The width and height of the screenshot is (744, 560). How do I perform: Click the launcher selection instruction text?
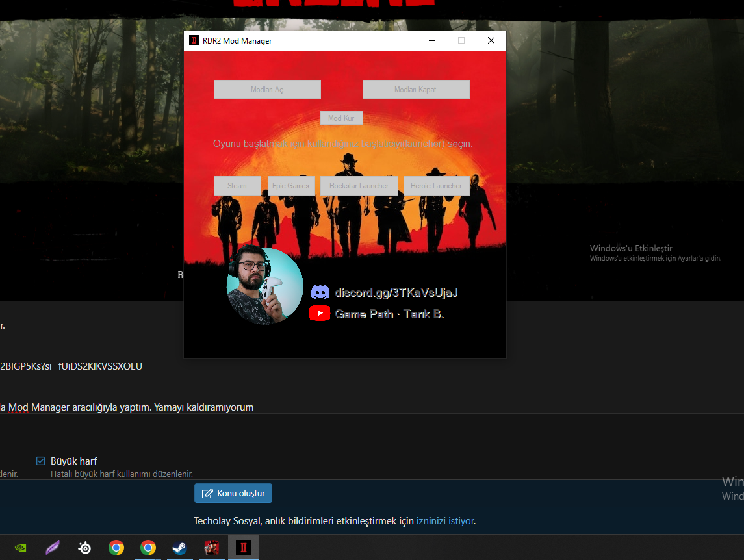(x=342, y=144)
